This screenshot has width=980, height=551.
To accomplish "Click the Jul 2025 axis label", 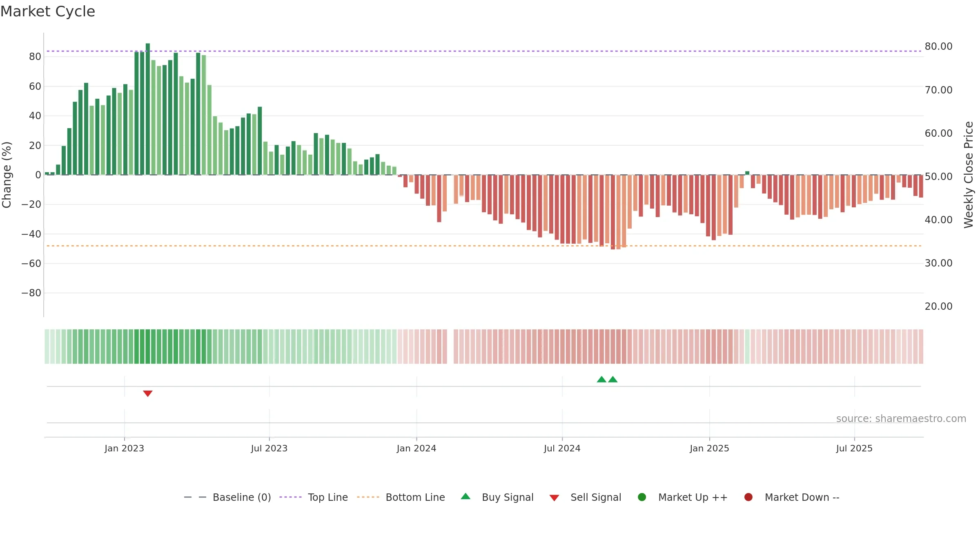I will 854,448.
